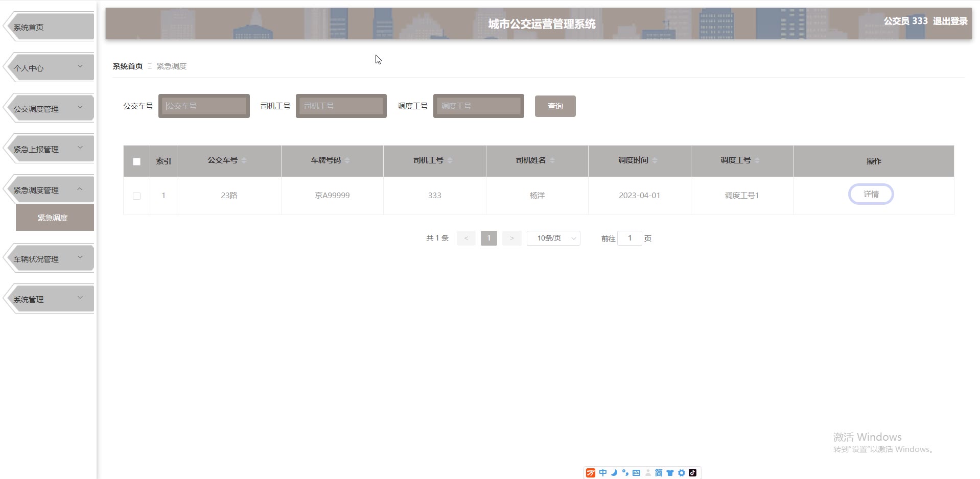
Task: Open 系统首页 in the sidebar
Action: 49,27
